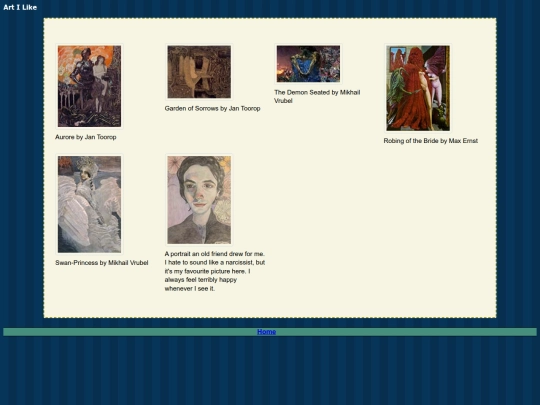The image size is (540, 405).
Task: Follow the Home link in the footer
Action: pyautogui.click(x=267, y=332)
